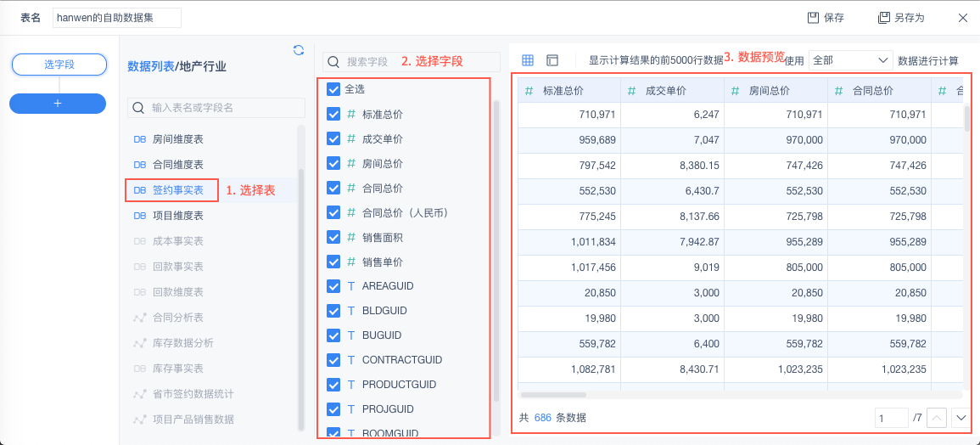Click the save disk icon

[x=812, y=17]
